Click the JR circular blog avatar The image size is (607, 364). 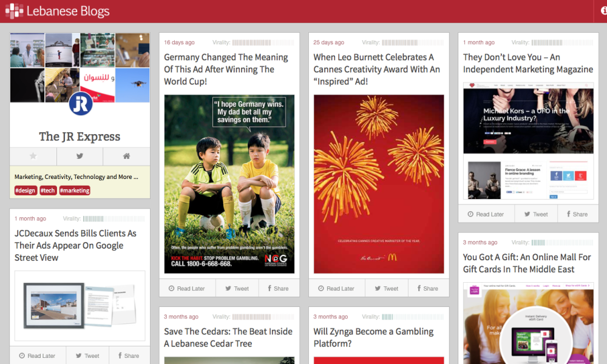tap(80, 104)
